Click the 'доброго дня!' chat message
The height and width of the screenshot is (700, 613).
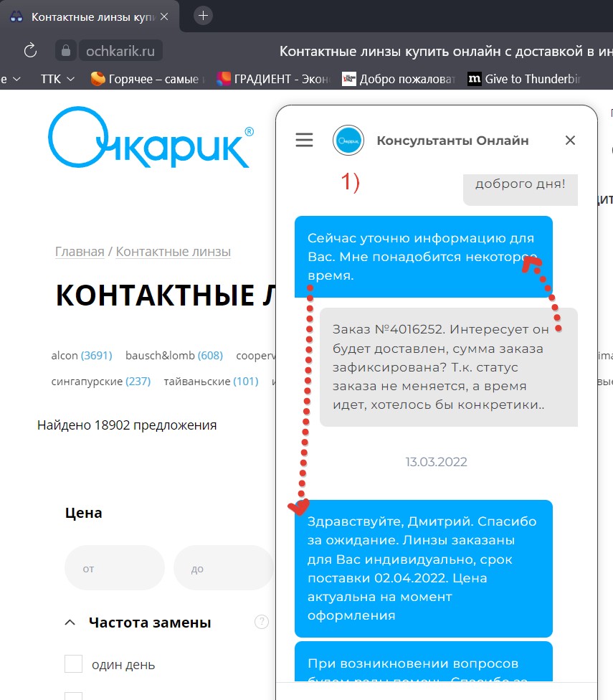(521, 189)
